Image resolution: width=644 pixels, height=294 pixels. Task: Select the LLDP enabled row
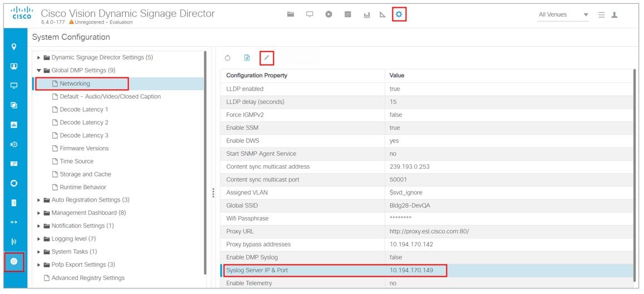tap(427, 89)
